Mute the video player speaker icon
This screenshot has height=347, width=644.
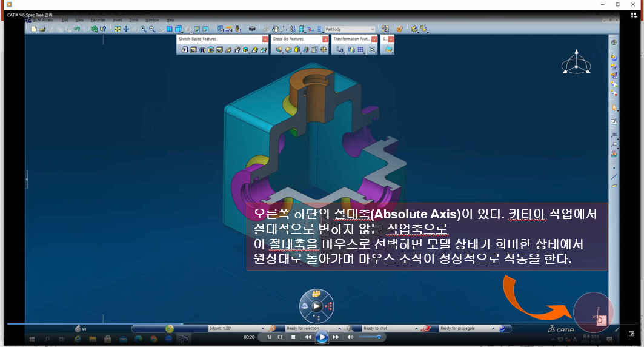tap(351, 337)
